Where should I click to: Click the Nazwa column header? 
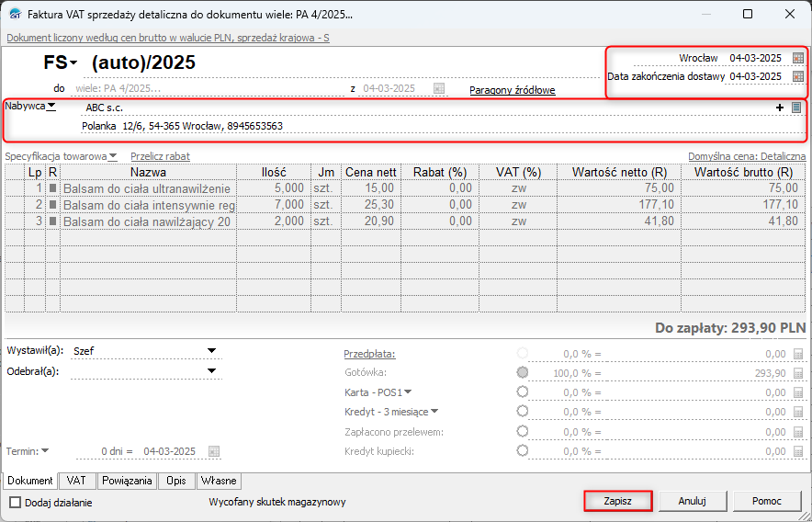pos(148,172)
